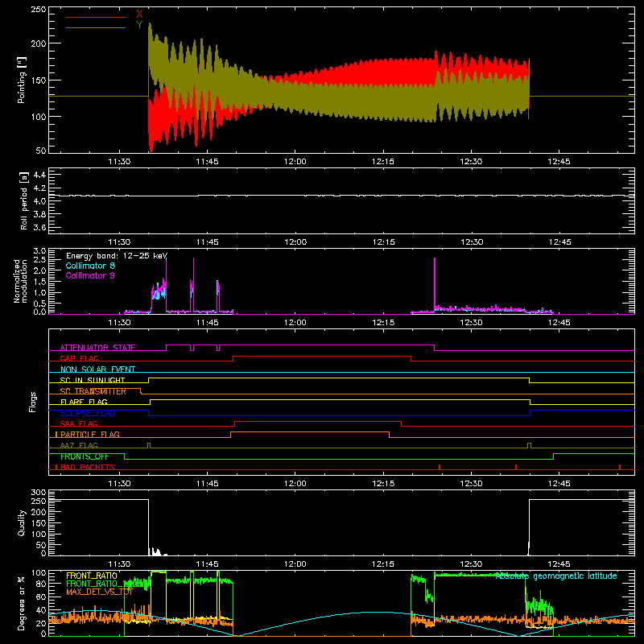
Task: Click the last BAD_PACKETS red tick after 12:45
Action: tap(620, 467)
